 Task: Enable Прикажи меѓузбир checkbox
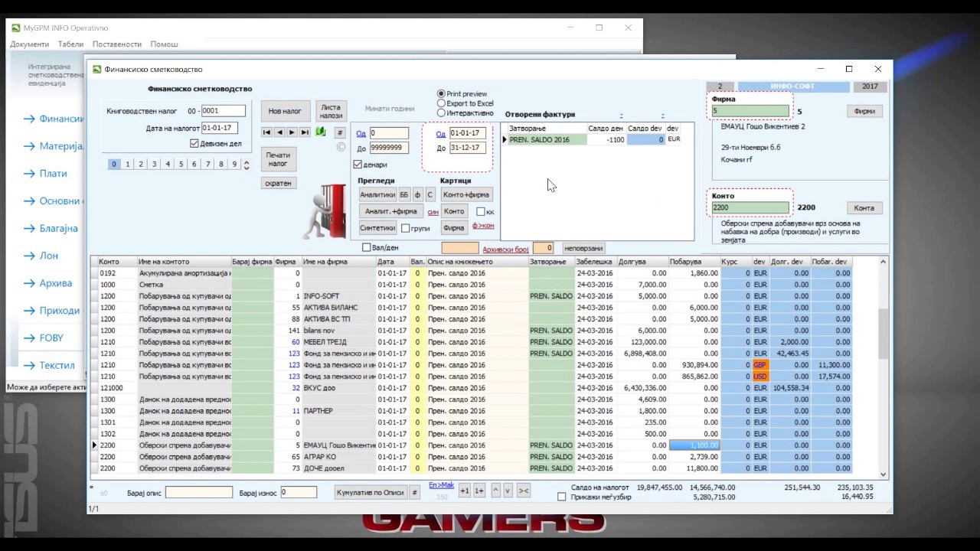click(562, 497)
